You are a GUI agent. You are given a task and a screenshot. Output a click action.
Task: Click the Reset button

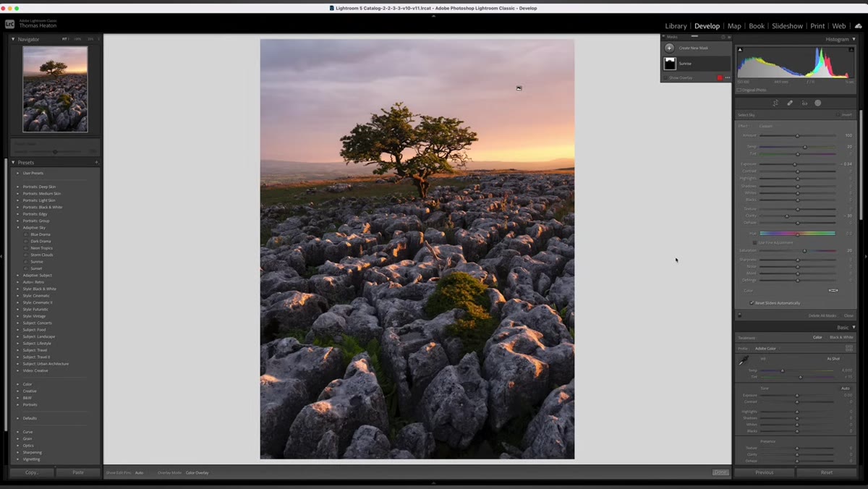826,472
